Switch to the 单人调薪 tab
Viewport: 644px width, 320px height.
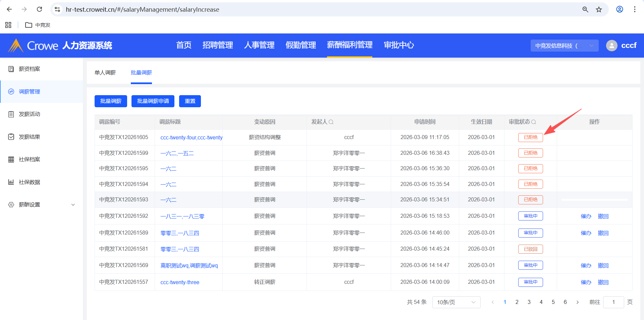pos(105,73)
